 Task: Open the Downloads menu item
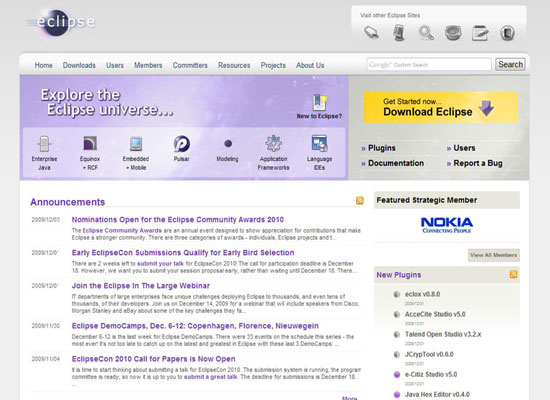pyautogui.click(x=79, y=65)
